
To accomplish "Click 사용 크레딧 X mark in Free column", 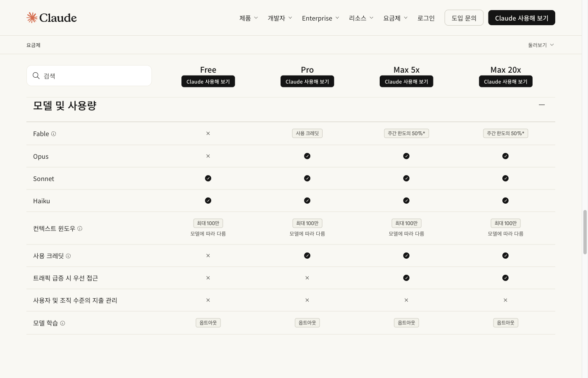I will [x=208, y=256].
